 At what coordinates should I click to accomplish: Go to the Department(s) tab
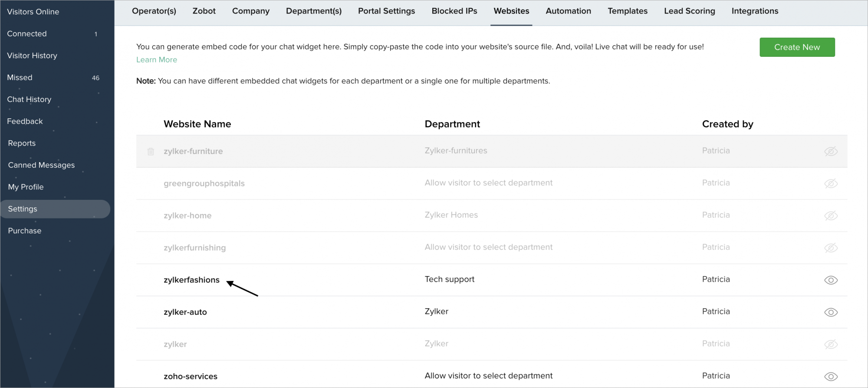314,11
